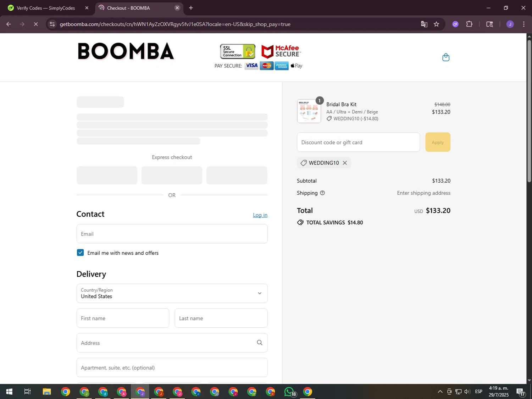Open the shopping bag cart icon
Image resolution: width=532 pixels, height=399 pixels.
pos(446,57)
